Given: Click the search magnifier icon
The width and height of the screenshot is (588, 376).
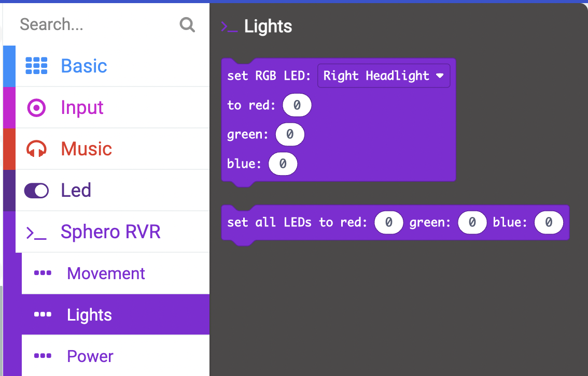Looking at the screenshot, I should pyautogui.click(x=187, y=24).
